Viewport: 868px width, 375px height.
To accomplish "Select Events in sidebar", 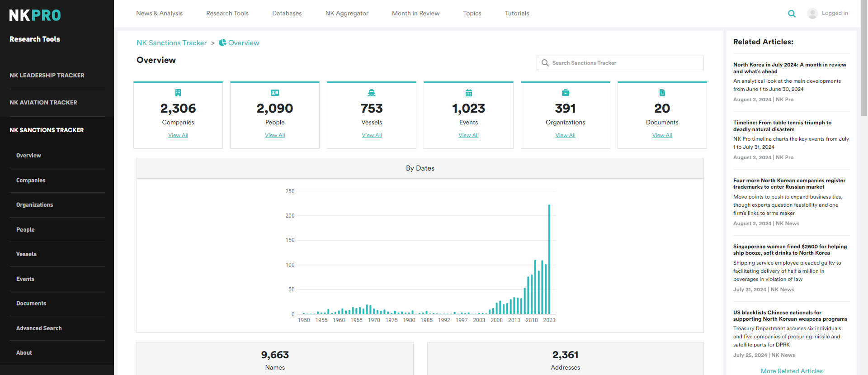I will click(x=25, y=279).
